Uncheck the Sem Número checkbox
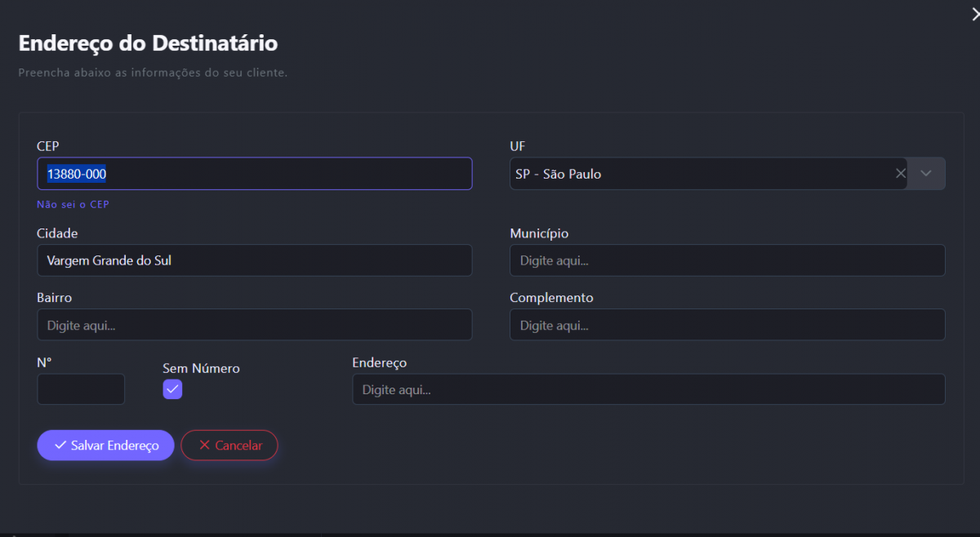 [172, 389]
